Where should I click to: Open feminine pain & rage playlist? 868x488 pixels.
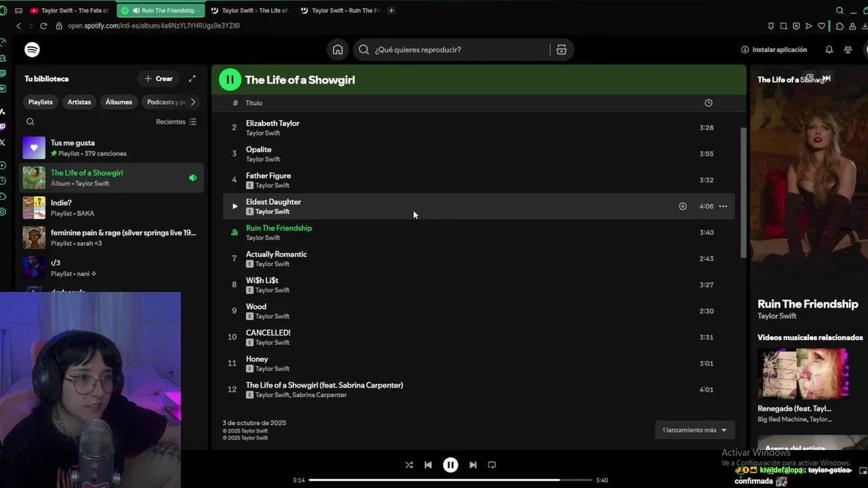coord(112,237)
